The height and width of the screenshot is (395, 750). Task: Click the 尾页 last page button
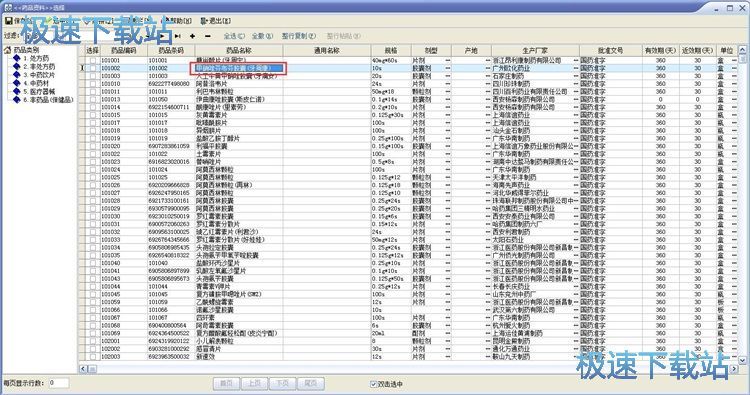(311, 384)
